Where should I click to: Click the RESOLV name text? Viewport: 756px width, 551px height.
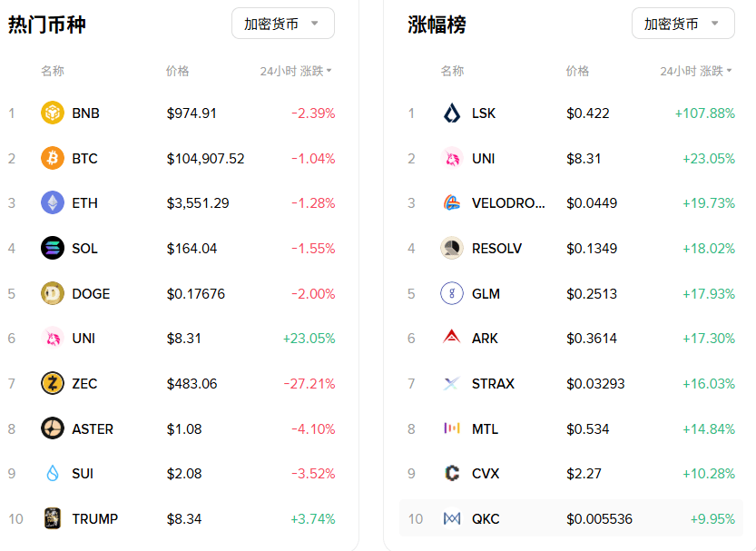coord(496,248)
